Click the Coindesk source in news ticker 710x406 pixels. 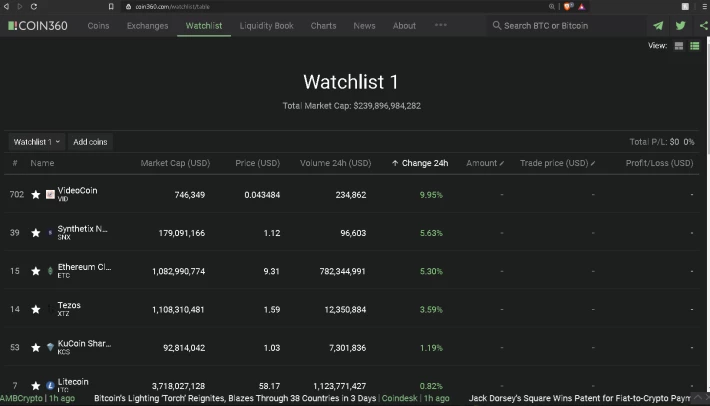[x=399, y=398]
